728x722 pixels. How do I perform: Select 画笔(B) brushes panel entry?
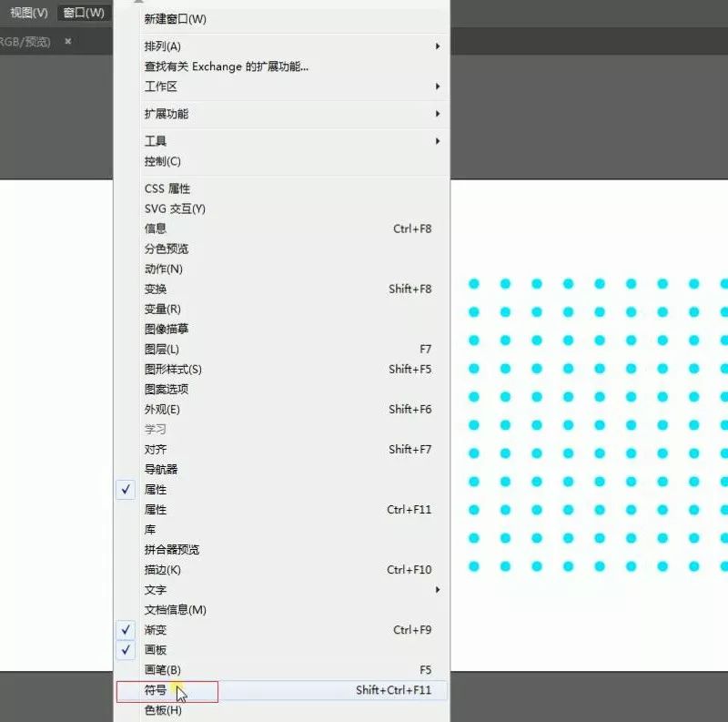pos(163,670)
